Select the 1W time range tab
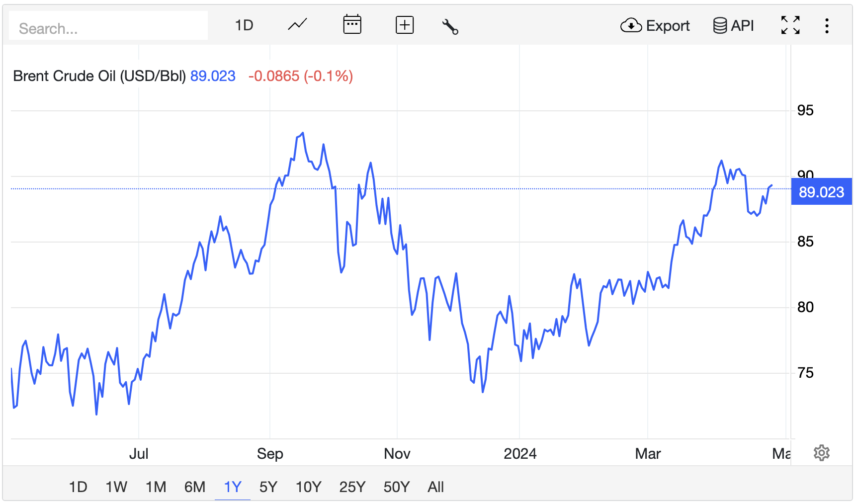This screenshot has height=504, width=855. (116, 487)
